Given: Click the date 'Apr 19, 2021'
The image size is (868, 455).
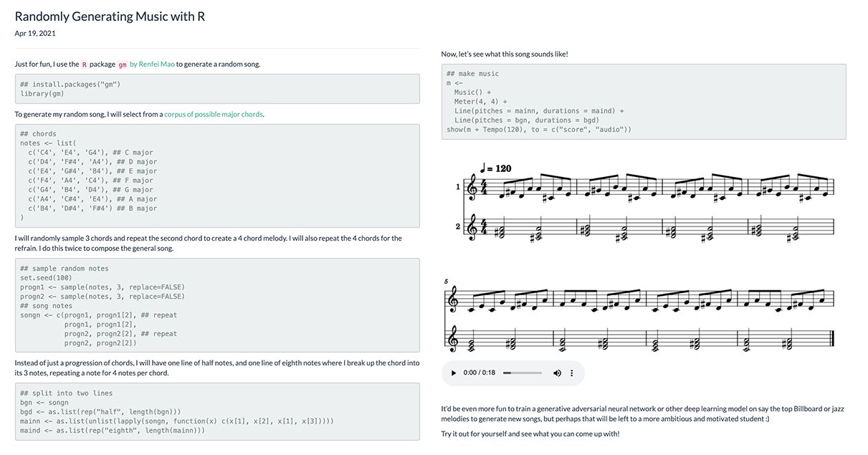Looking at the screenshot, I should click(x=35, y=33).
